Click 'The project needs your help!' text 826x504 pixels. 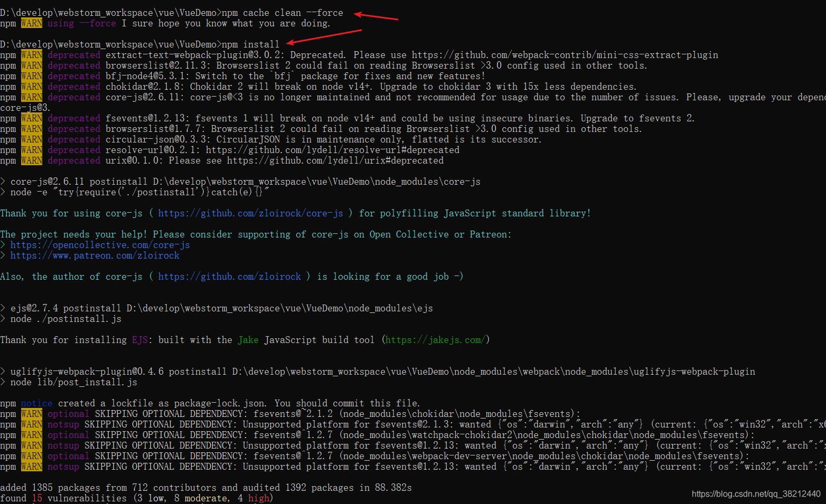[74, 234]
